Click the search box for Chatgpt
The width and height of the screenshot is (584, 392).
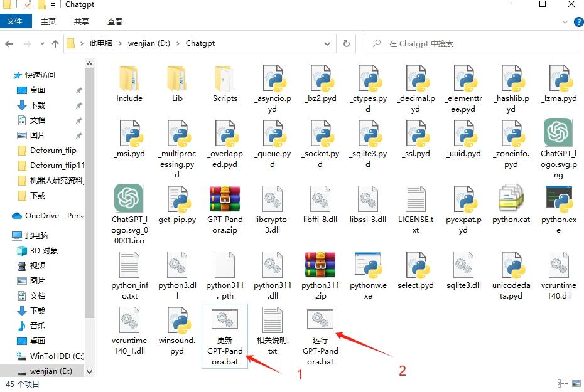pyautogui.click(x=471, y=43)
